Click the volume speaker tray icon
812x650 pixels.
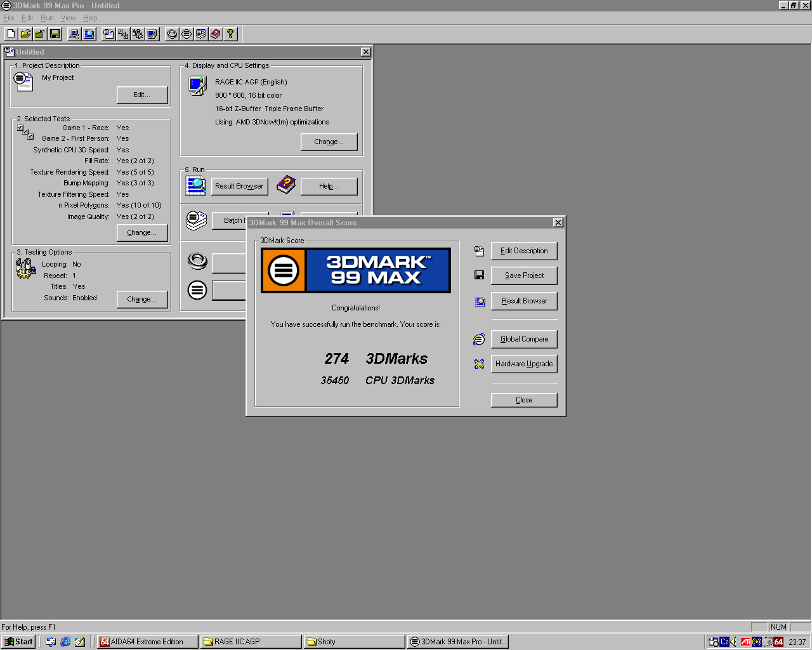pos(735,642)
